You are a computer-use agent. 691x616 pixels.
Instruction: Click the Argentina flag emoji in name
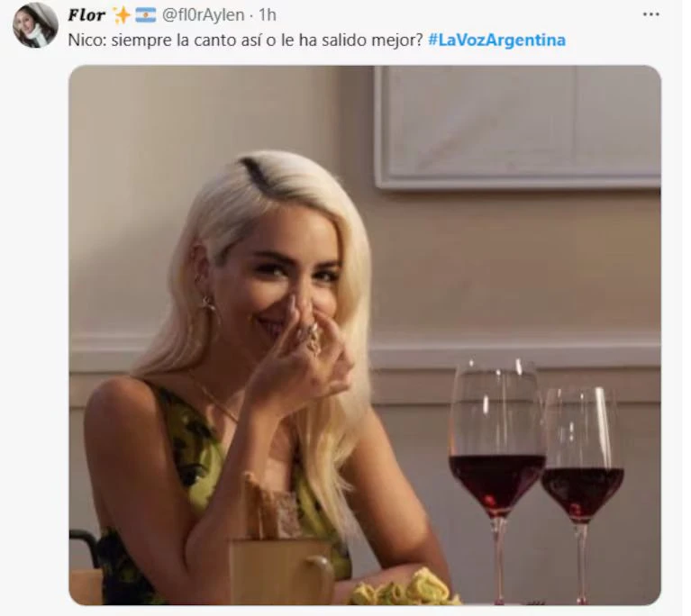click(145, 15)
